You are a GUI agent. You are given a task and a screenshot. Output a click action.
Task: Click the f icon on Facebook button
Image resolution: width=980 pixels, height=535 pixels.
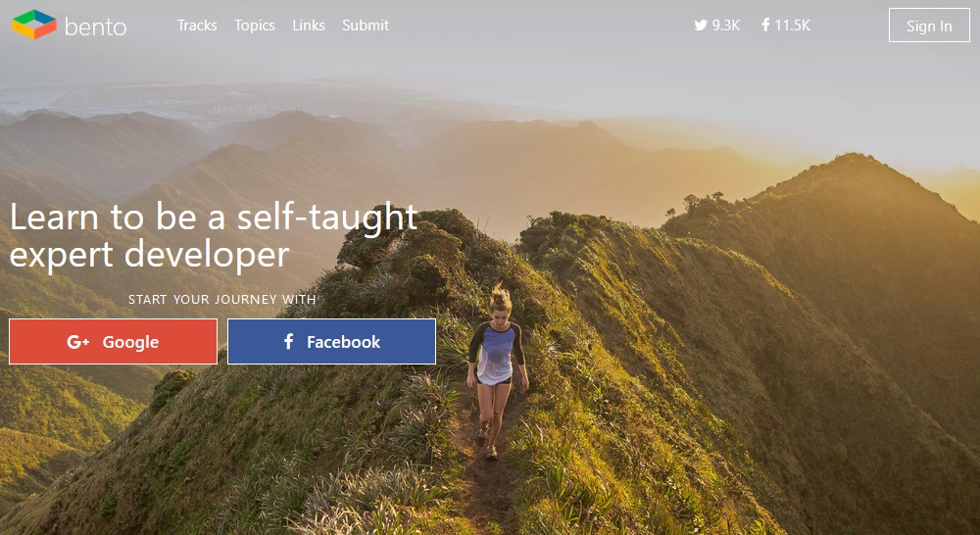click(288, 341)
